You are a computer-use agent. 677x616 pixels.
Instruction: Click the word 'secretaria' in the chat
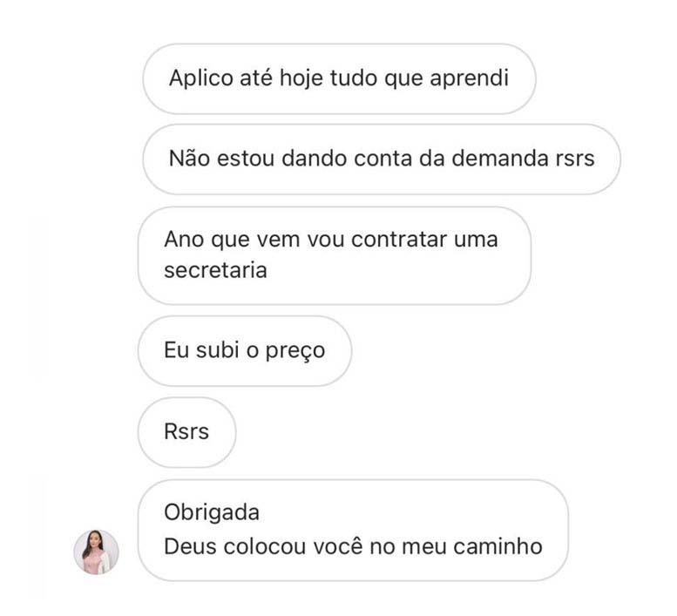tap(214, 270)
